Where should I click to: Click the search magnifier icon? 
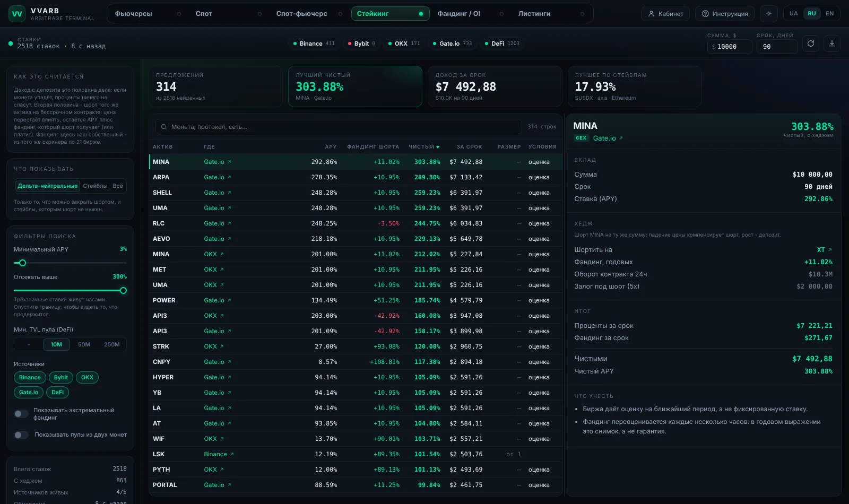tap(164, 127)
